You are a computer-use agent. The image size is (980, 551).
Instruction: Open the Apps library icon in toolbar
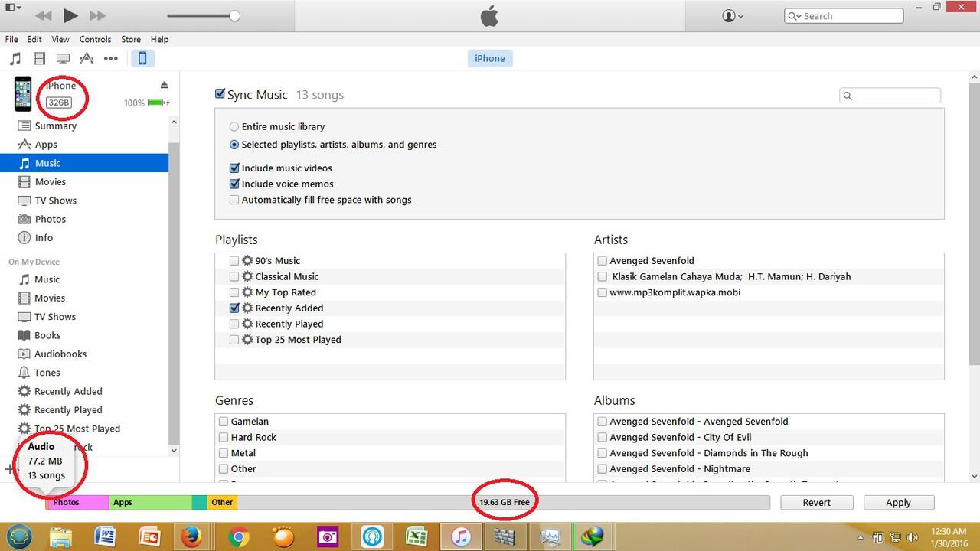pyautogui.click(x=87, y=58)
